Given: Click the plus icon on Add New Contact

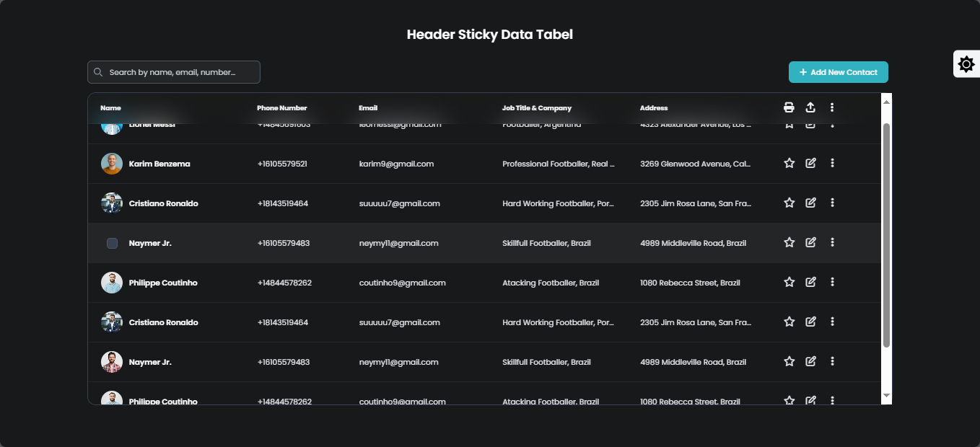Looking at the screenshot, I should [x=802, y=72].
